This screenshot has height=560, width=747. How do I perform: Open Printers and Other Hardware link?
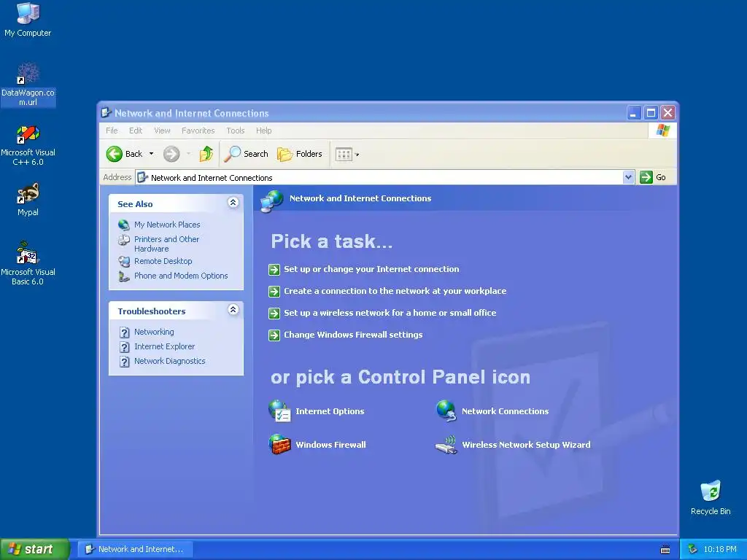point(167,244)
